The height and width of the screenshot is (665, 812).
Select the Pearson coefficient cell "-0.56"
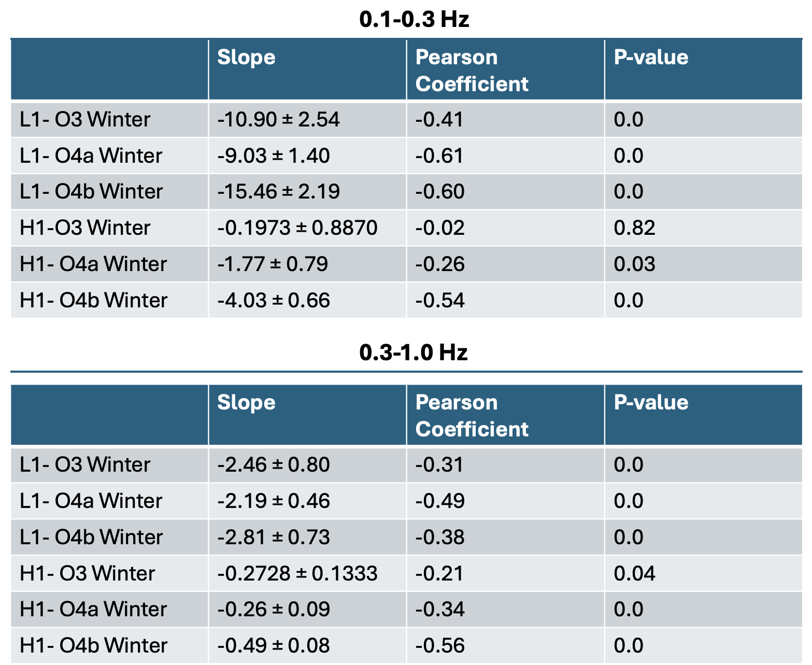[x=440, y=645]
